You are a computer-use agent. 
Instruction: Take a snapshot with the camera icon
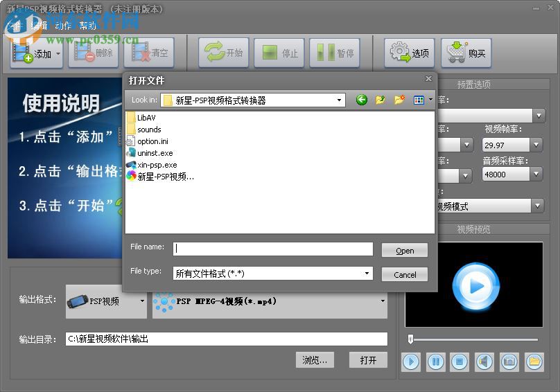click(509, 361)
